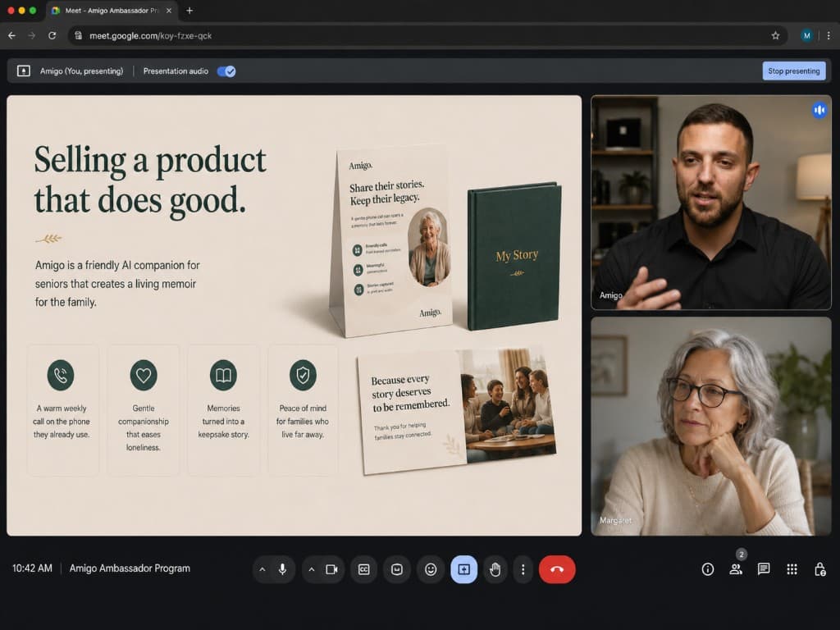Click the phone call icon on slide
Viewport: 840px width, 630px height.
click(61, 375)
